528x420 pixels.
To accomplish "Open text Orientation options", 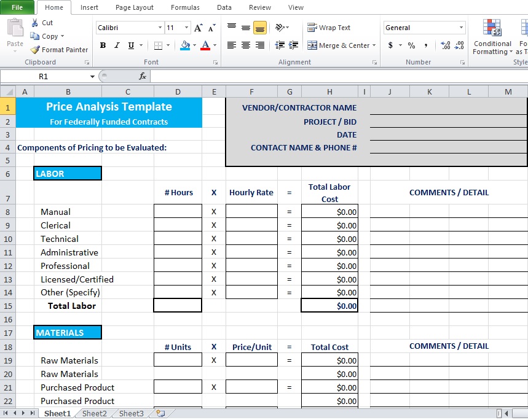I will pyautogui.click(x=282, y=28).
